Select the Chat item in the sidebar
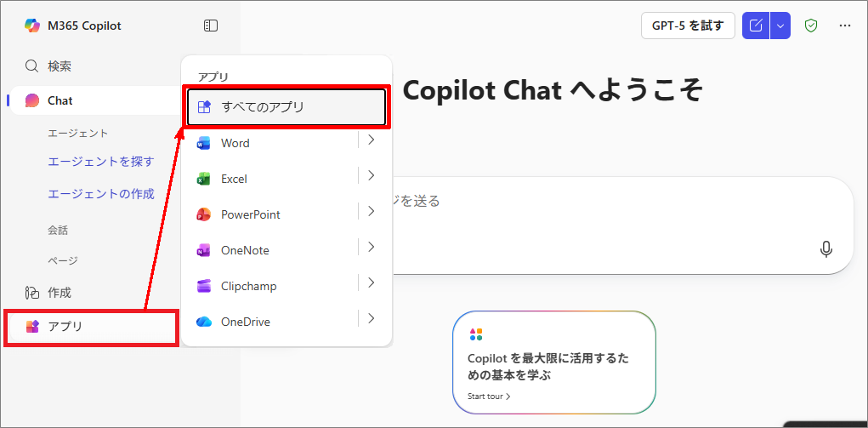This screenshot has width=868, height=428. [x=60, y=100]
